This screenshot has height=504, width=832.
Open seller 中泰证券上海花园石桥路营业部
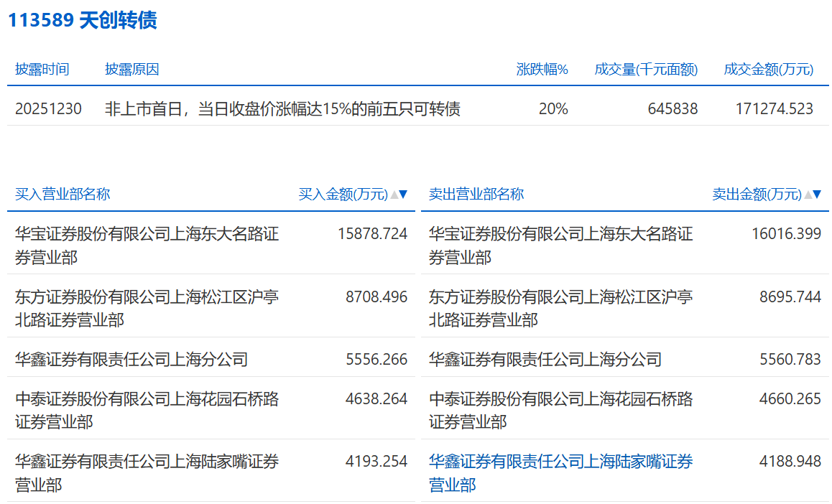pos(561,410)
